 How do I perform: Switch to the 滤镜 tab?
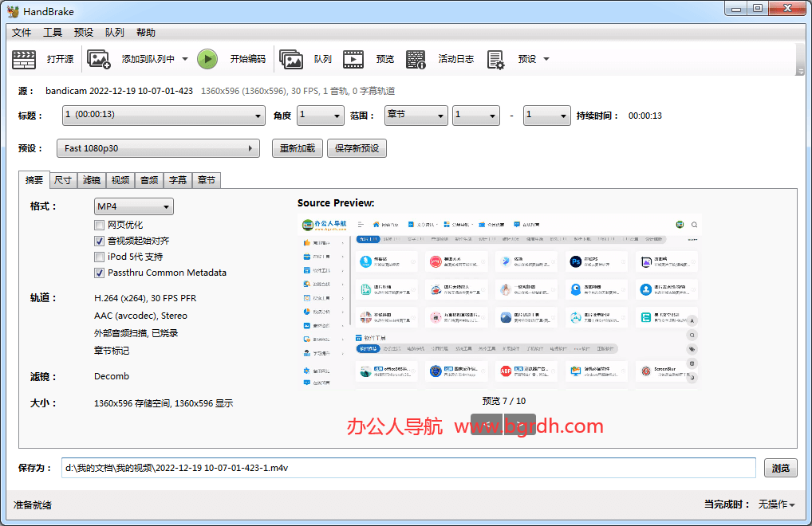pyautogui.click(x=92, y=180)
